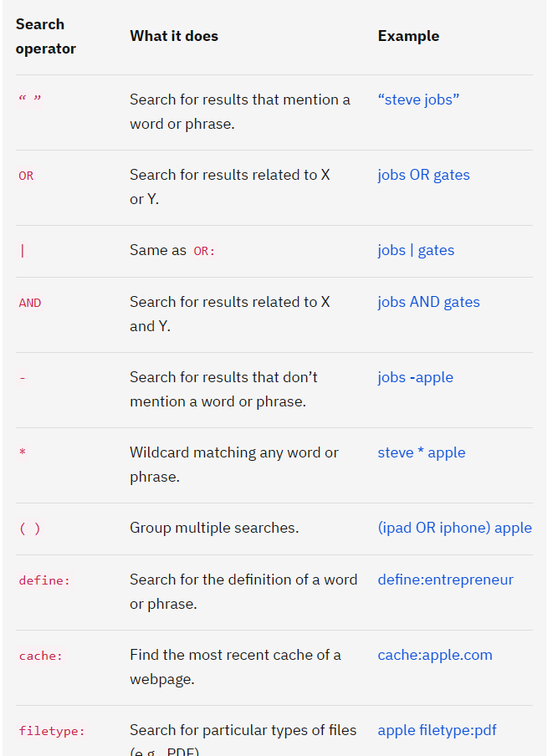
Task: Open the "steve jobs" example link
Action: (418, 100)
